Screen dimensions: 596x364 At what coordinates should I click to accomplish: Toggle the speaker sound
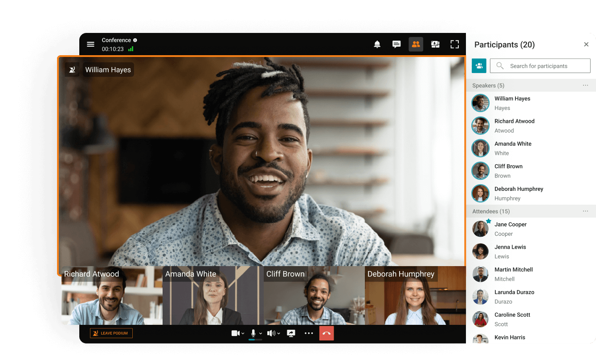pyautogui.click(x=271, y=333)
